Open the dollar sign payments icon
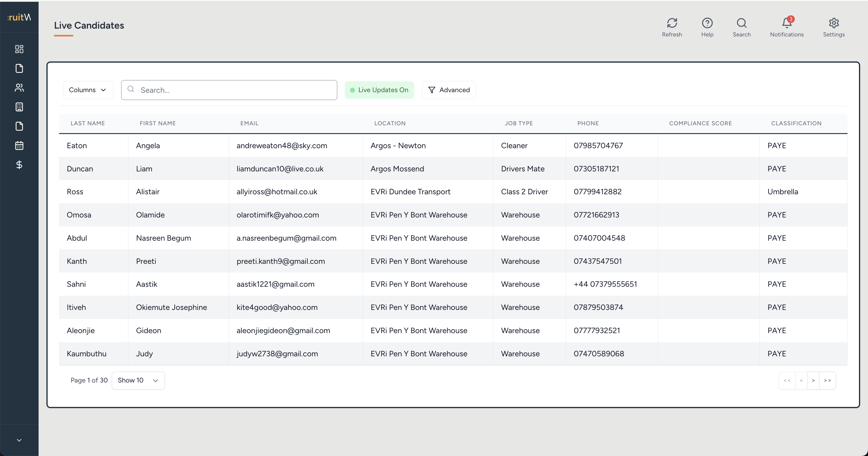This screenshot has height=456, width=868. coord(19,165)
